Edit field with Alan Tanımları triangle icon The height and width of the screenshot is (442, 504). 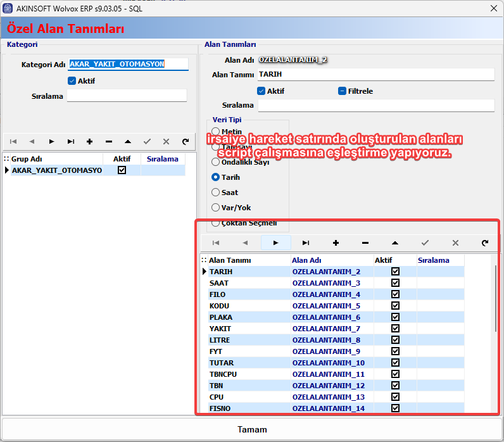point(395,243)
